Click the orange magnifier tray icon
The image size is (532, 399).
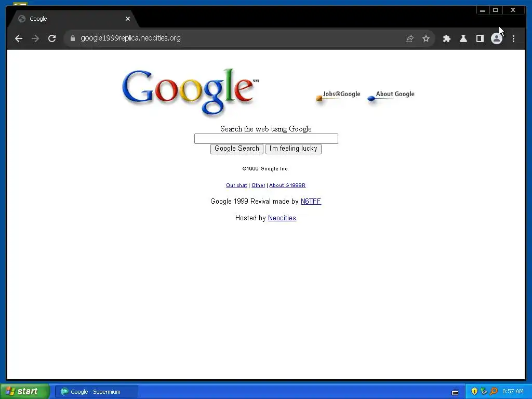[494, 391]
